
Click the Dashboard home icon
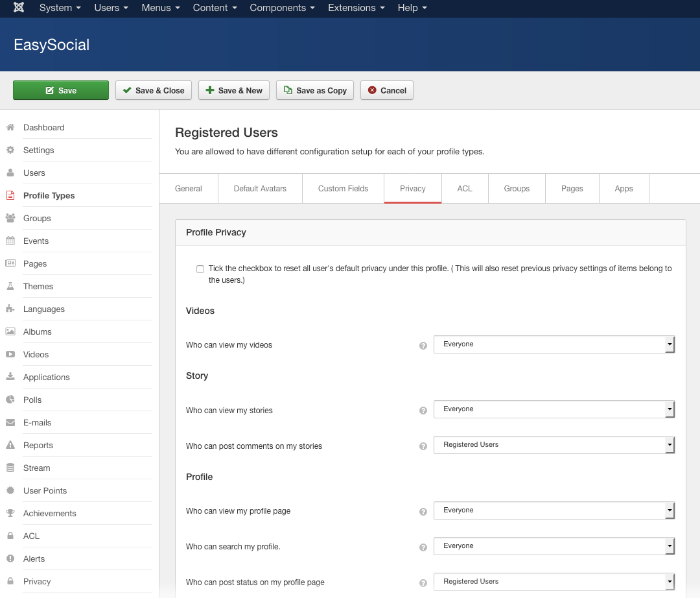tap(10, 127)
